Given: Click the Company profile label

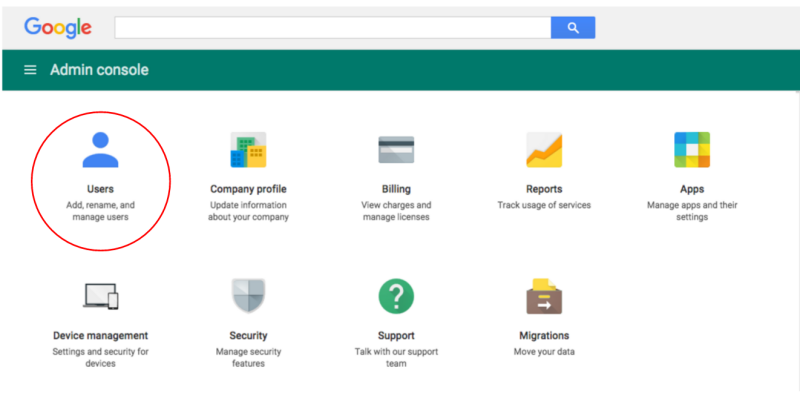Looking at the screenshot, I should (x=248, y=189).
